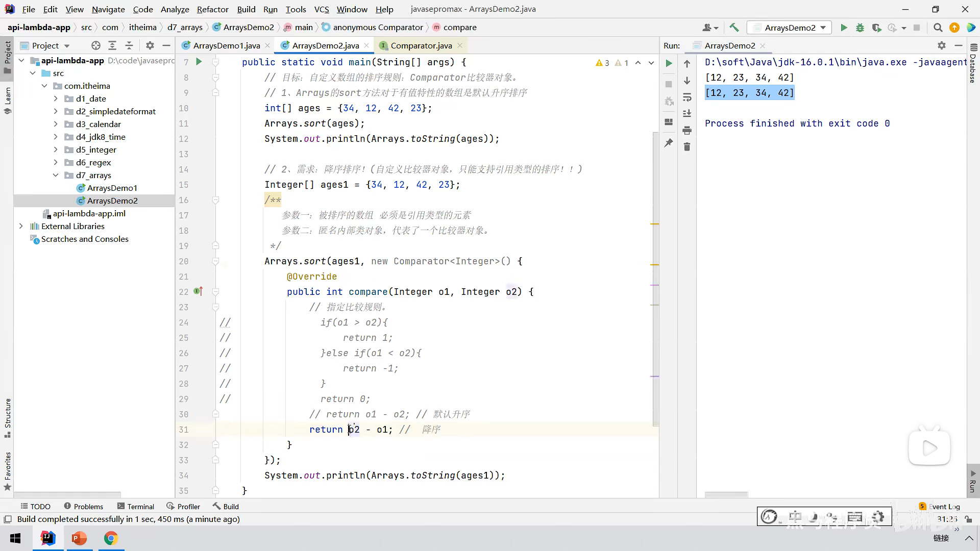This screenshot has height=551, width=980.
Task: Click the Build project hammer icon
Action: (x=734, y=28)
